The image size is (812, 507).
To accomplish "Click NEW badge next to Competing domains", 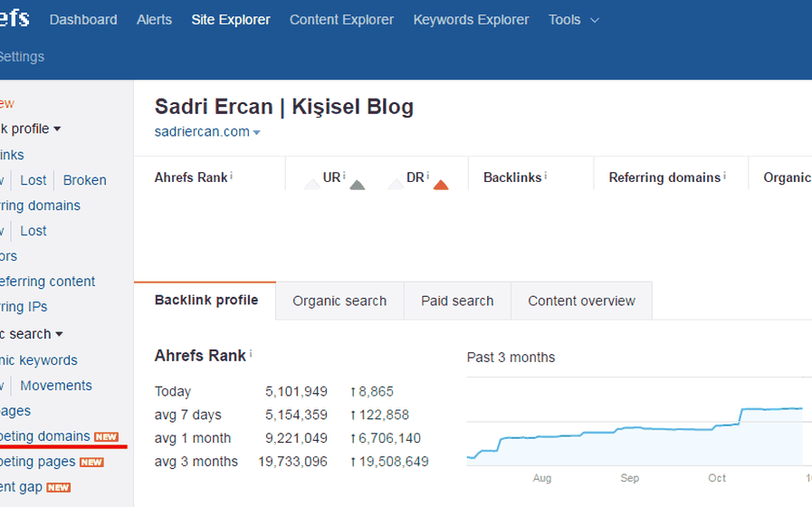I will pos(106,437).
